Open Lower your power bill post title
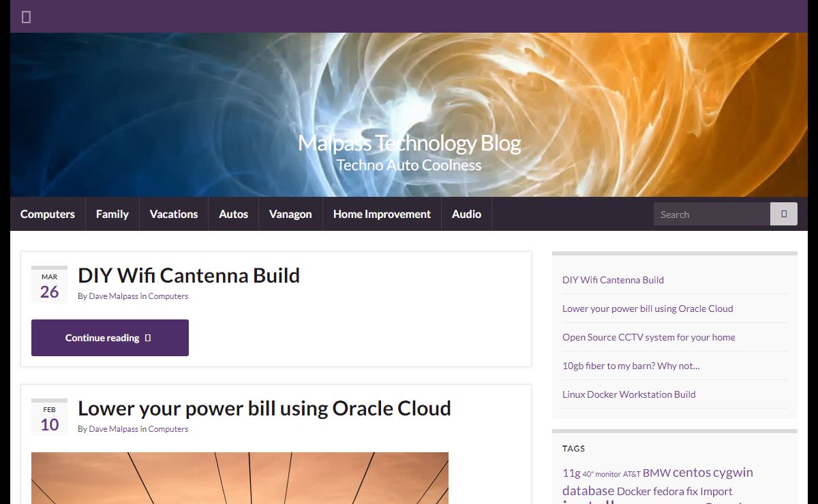Viewport: 818px width, 504px height. coord(264,408)
